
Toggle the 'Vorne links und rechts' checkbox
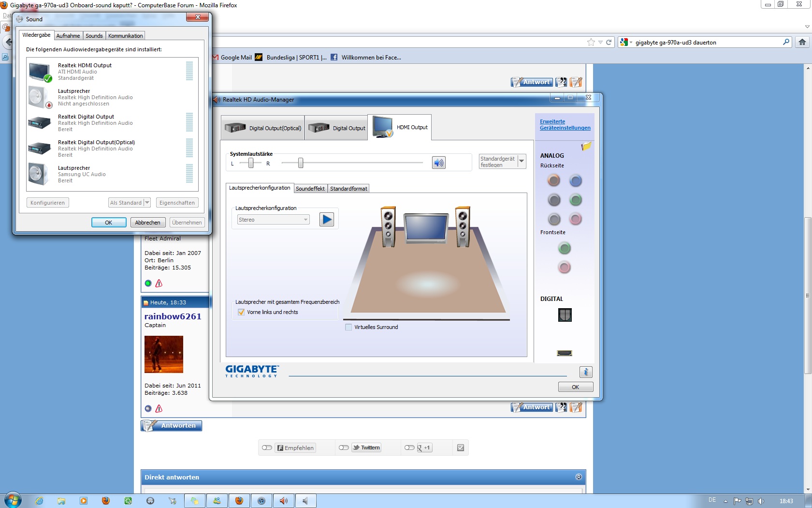pyautogui.click(x=241, y=312)
